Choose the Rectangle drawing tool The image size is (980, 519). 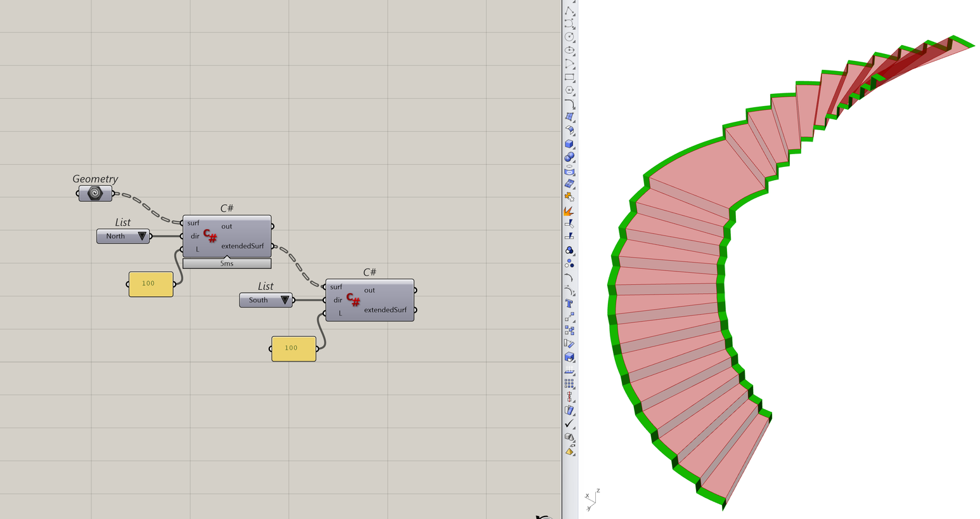pos(569,77)
